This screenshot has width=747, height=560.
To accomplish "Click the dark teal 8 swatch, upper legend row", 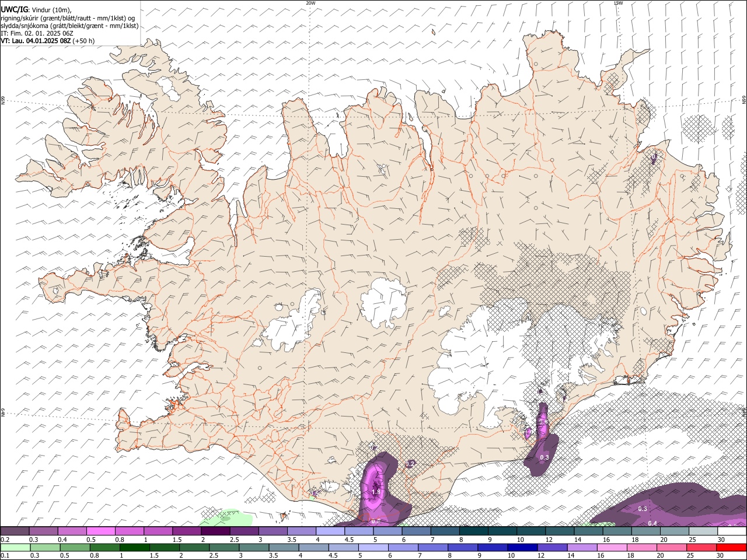I will pyautogui.click(x=473, y=531).
